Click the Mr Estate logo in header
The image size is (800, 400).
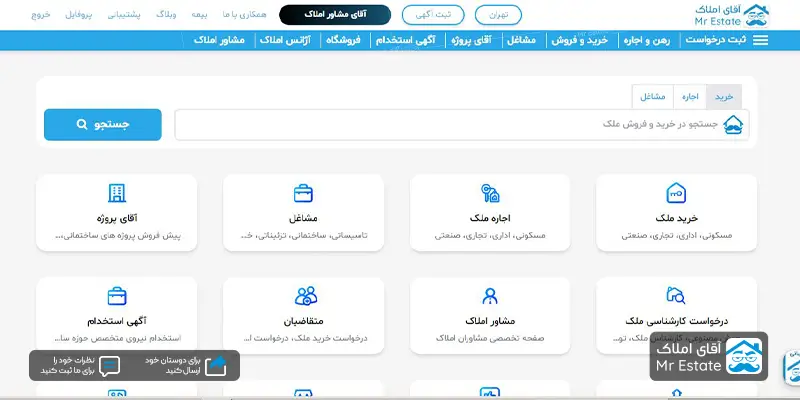732,15
